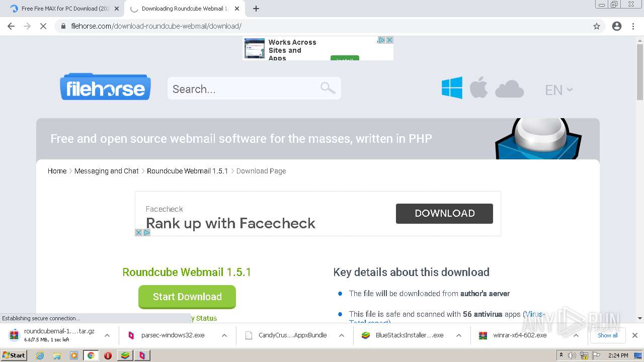
Task: Show hidden system tray icons
Action: (x=561, y=355)
